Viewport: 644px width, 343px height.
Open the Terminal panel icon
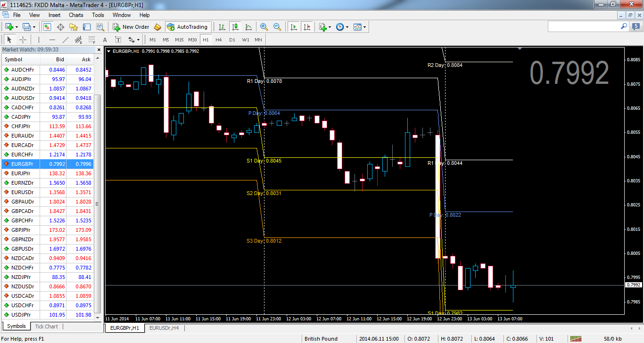87,27
